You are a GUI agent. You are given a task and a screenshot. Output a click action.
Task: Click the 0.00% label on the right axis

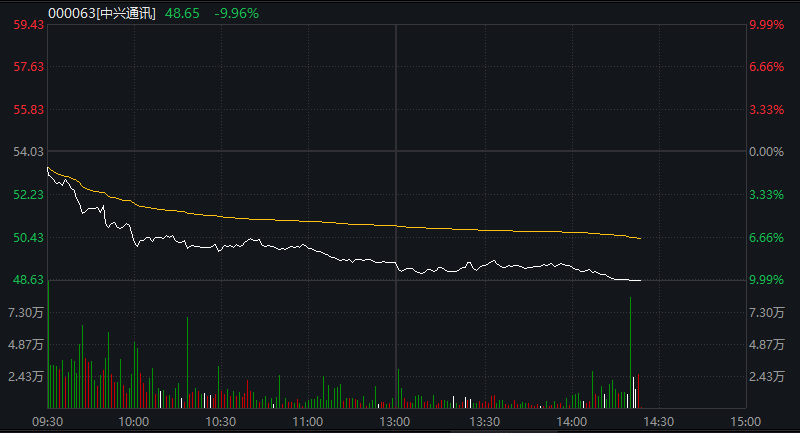[x=766, y=152]
